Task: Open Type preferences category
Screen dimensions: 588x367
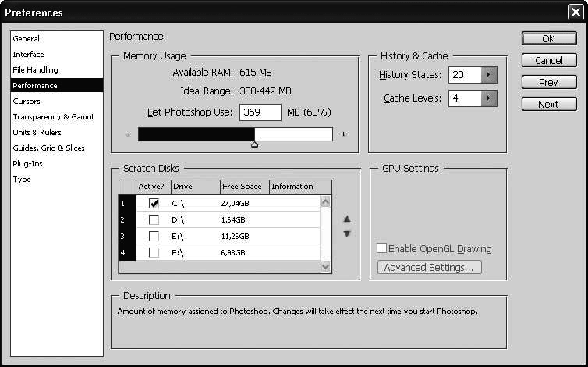Action: coord(22,180)
